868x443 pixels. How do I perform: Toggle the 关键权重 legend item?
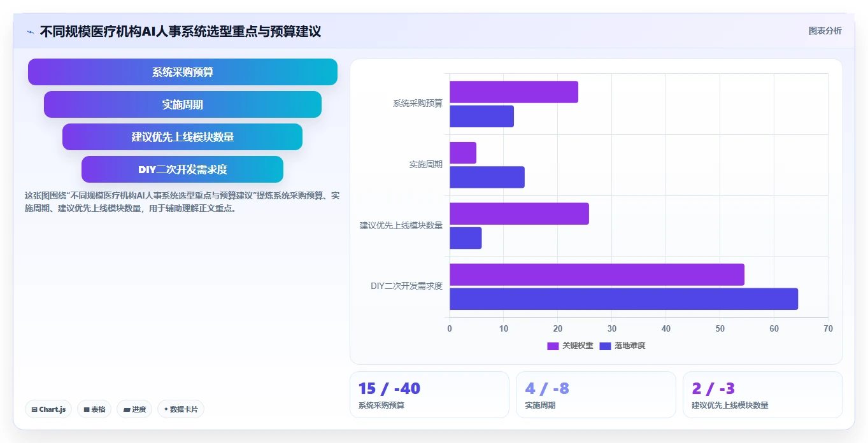pos(571,346)
